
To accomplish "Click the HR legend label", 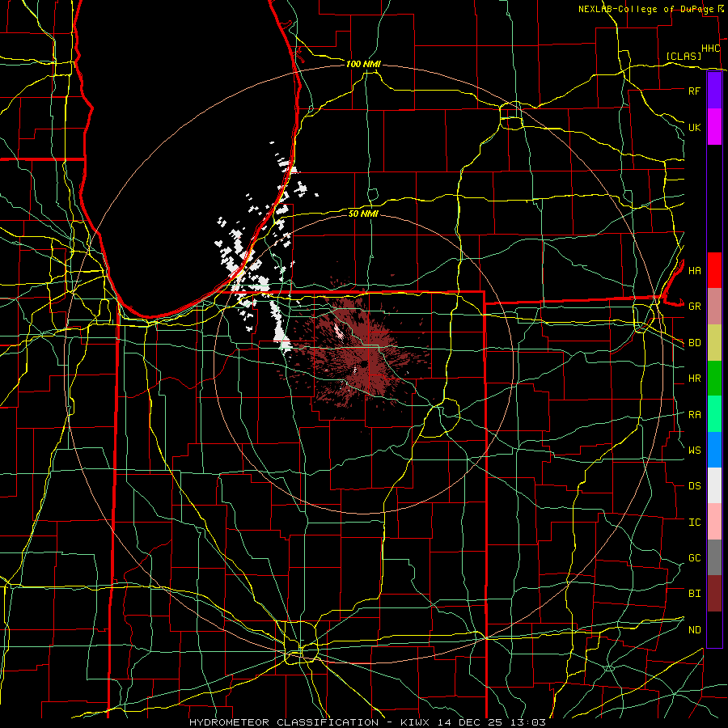I will [694, 379].
